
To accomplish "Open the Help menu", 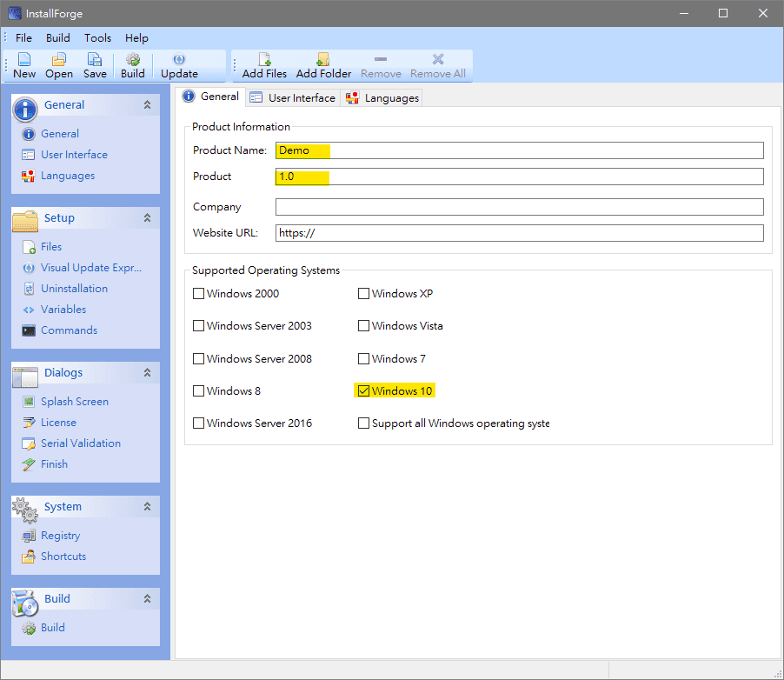I will tap(136, 38).
